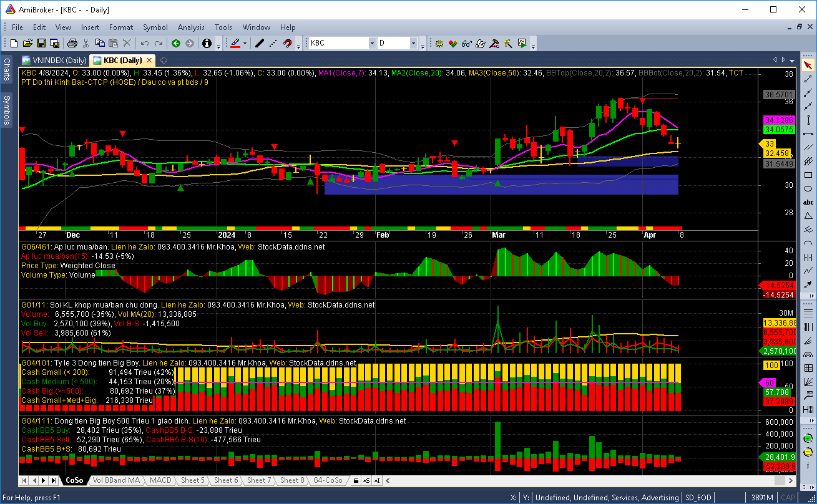This screenshot has height=504, width=817.
Task: Select the ellipse drawing tool
Action: pos(808,188)
